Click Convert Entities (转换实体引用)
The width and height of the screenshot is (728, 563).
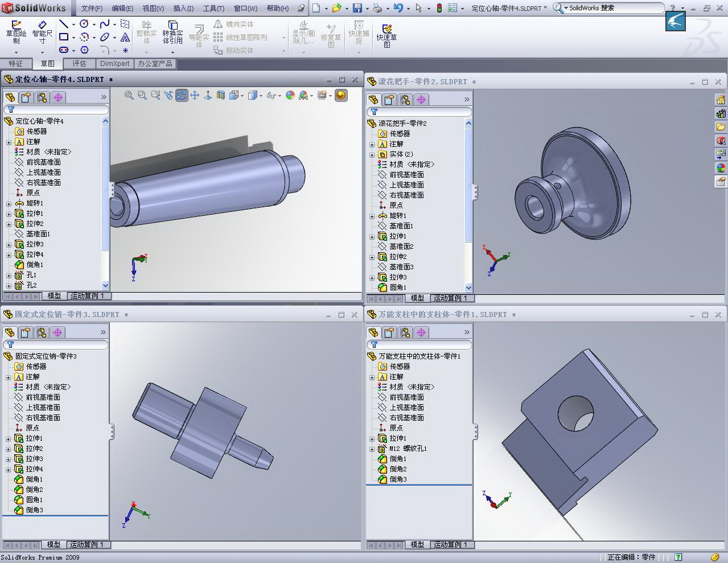pos(172,33)
